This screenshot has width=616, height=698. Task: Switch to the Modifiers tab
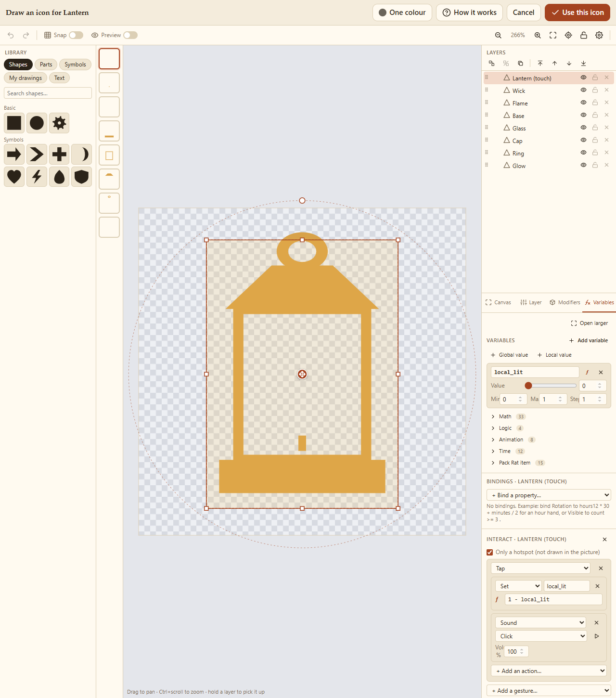[x=565, y=302]
